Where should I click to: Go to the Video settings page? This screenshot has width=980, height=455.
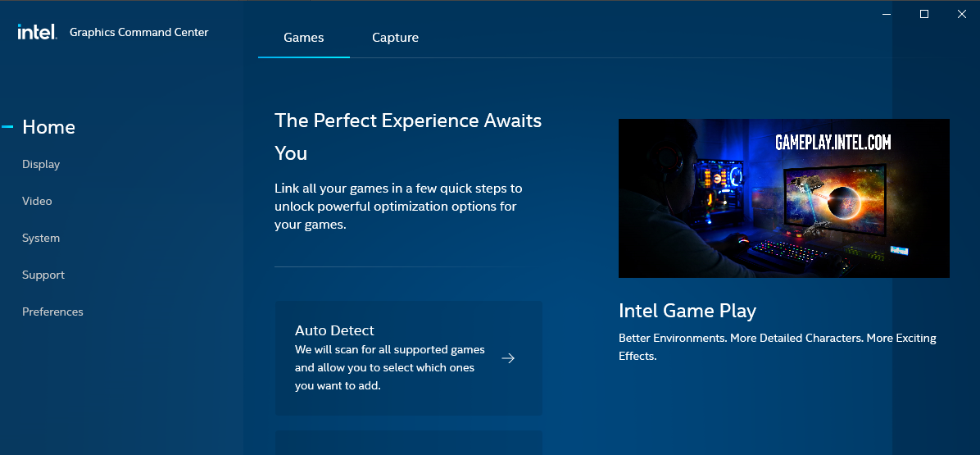[37, 201]
